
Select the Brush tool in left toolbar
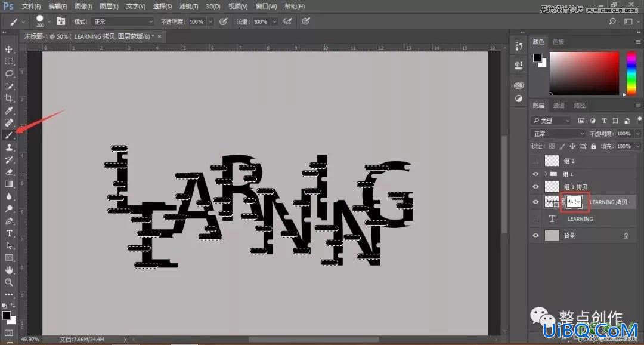coord(8,135)
